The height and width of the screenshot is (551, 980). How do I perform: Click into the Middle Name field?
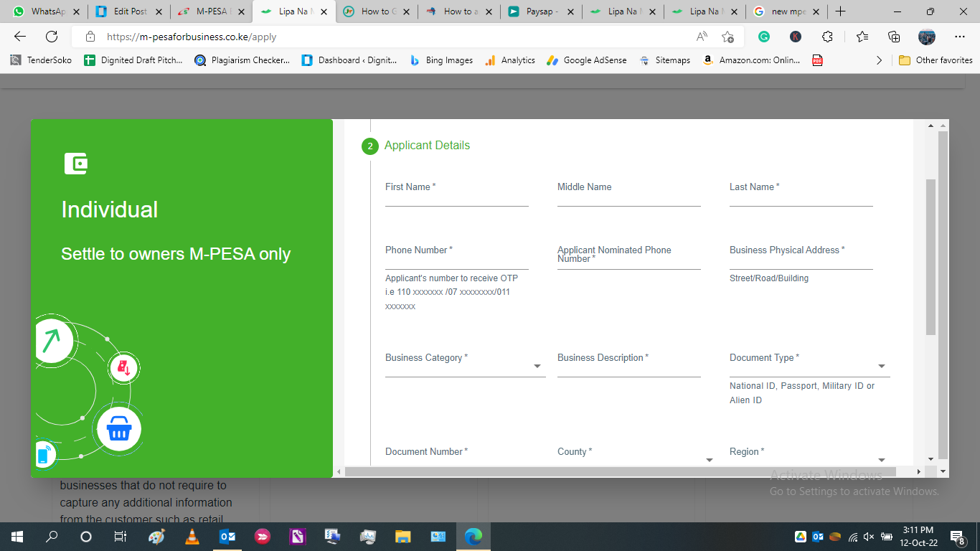tap(629, 192)
